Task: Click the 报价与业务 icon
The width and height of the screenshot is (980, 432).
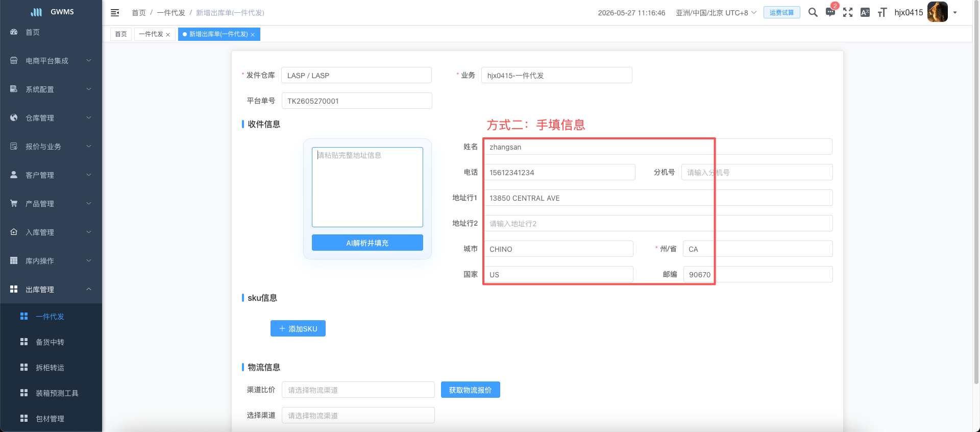Action: pyautogui.click(x=14, y=146)
